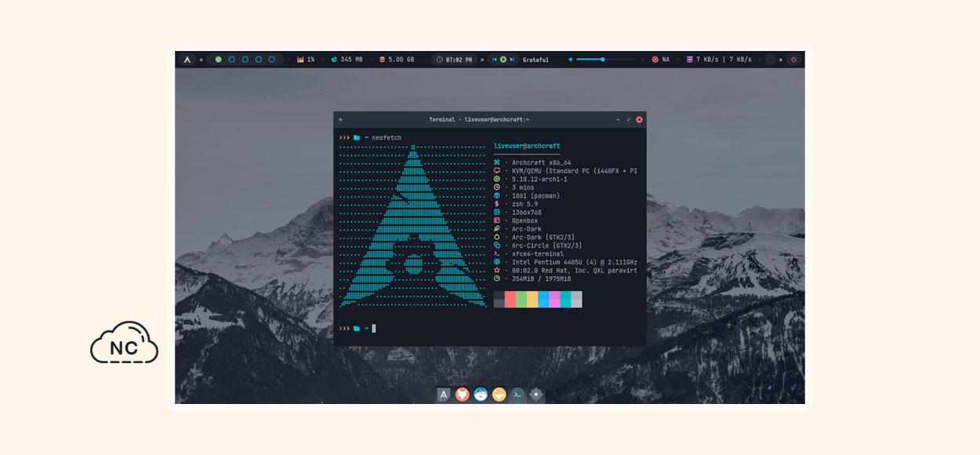Open the Archcraft icon in the dock
980x455 pixels.
(x=444, y=395)
